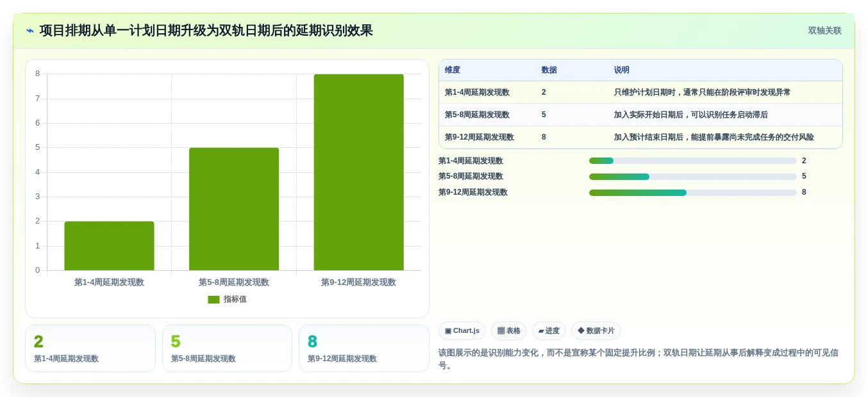Screen dimensions: 868x397
Task: Click the progress value 2 at right
Action: click(804, 161)
